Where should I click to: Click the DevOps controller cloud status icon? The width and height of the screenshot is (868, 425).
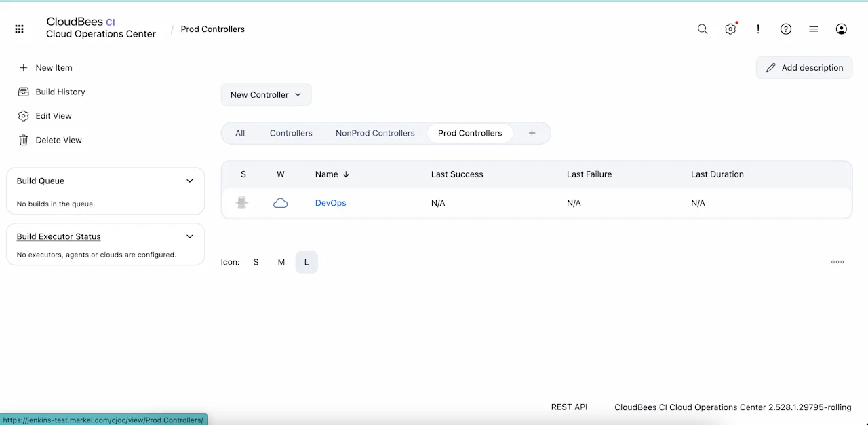coord(242,202)
